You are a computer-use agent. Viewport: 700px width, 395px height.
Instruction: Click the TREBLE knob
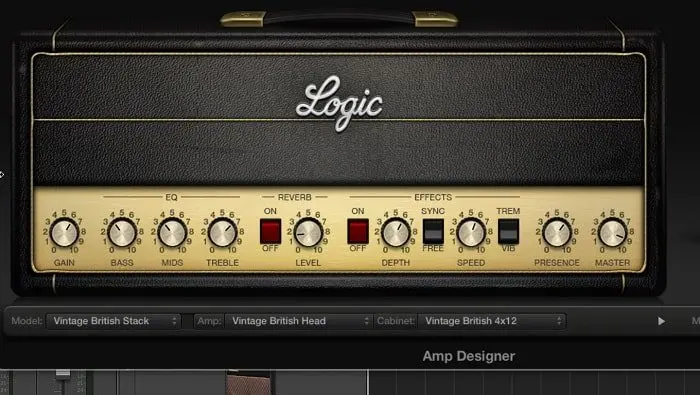pos(222,233)
